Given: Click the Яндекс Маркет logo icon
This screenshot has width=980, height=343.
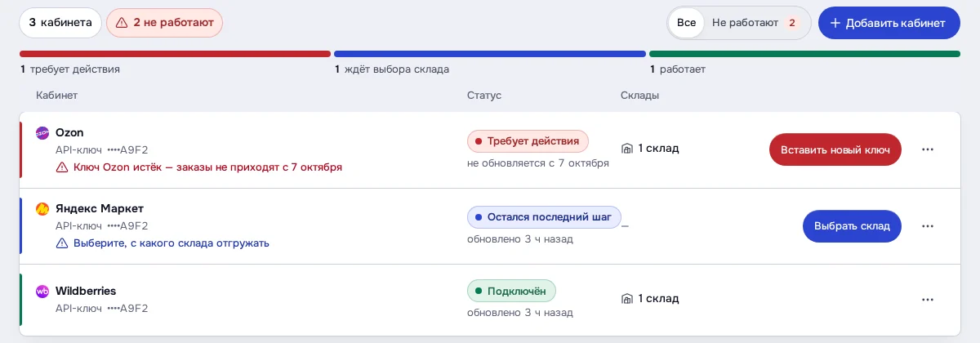Looking at the screenshot, I should [x=42, y=208].
